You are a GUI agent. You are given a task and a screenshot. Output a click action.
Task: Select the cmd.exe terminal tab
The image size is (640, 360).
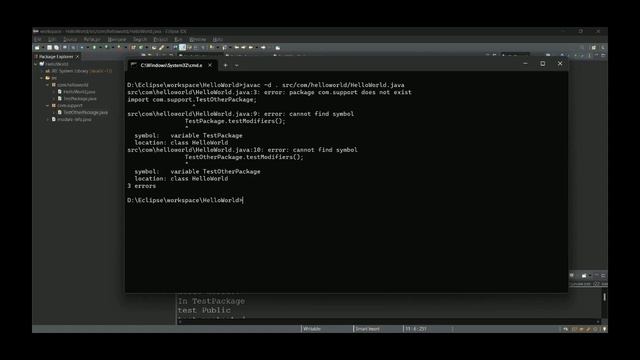pyautogui.click(x=171, y=65)
